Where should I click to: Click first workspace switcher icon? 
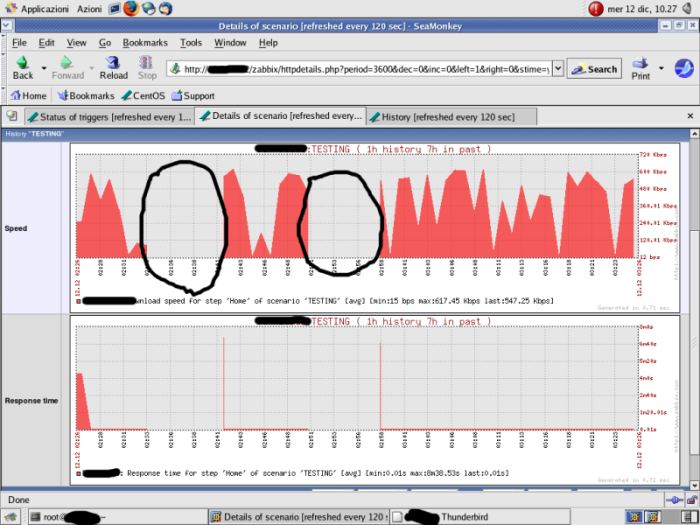[x=633, y=517]
